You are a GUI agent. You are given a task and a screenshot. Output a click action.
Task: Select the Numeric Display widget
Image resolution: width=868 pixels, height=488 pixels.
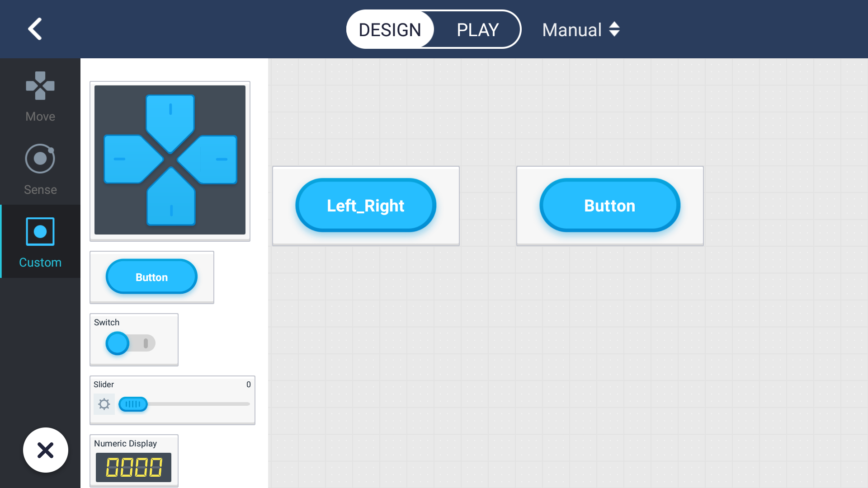click(x=134, y=461)
